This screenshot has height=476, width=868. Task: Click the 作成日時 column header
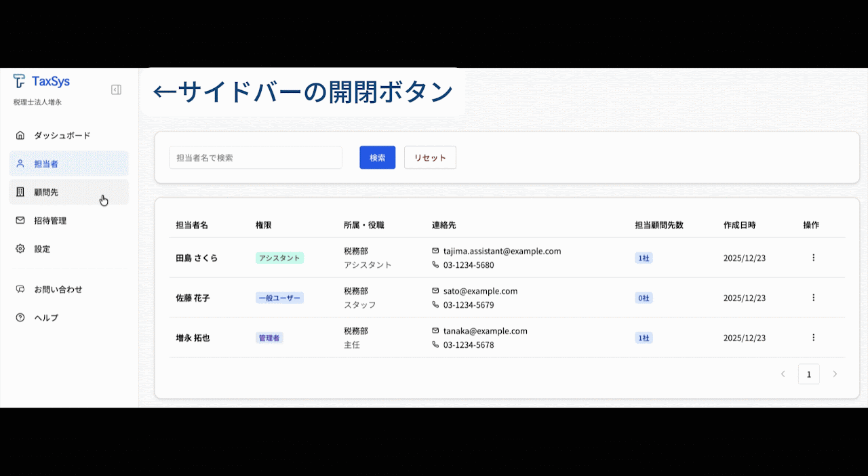[740, 225]
